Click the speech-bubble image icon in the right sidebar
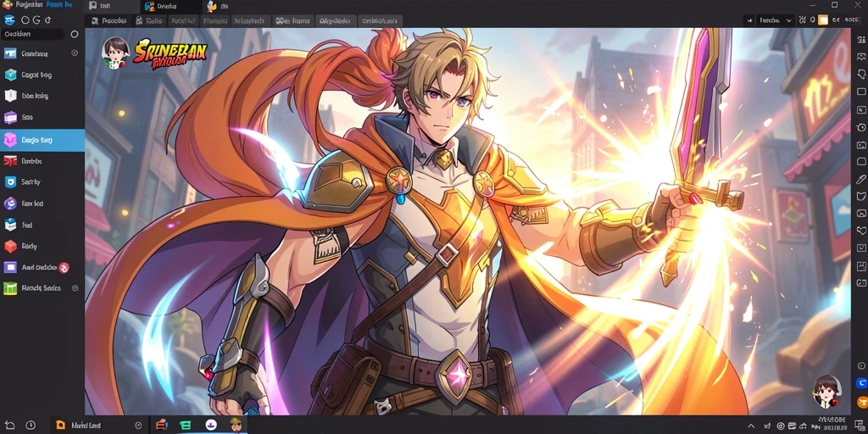This screenshot has width=868, height=434. click(x=861, y=57)
